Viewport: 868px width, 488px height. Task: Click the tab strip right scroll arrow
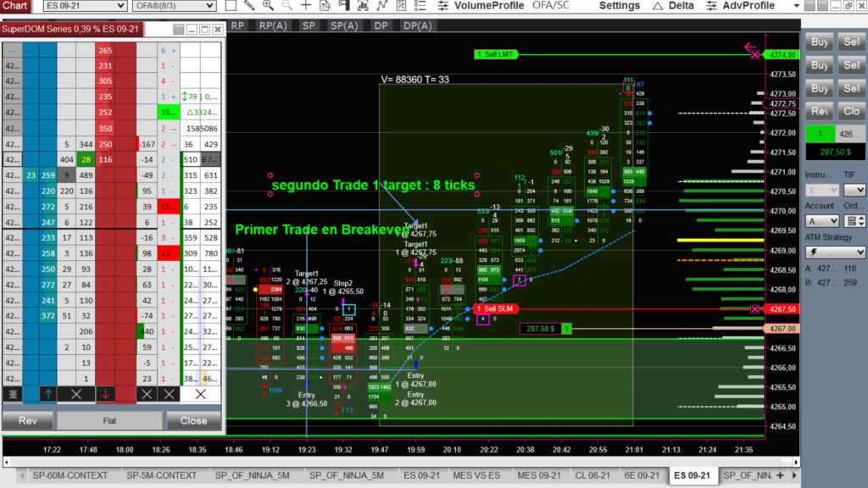794,475
